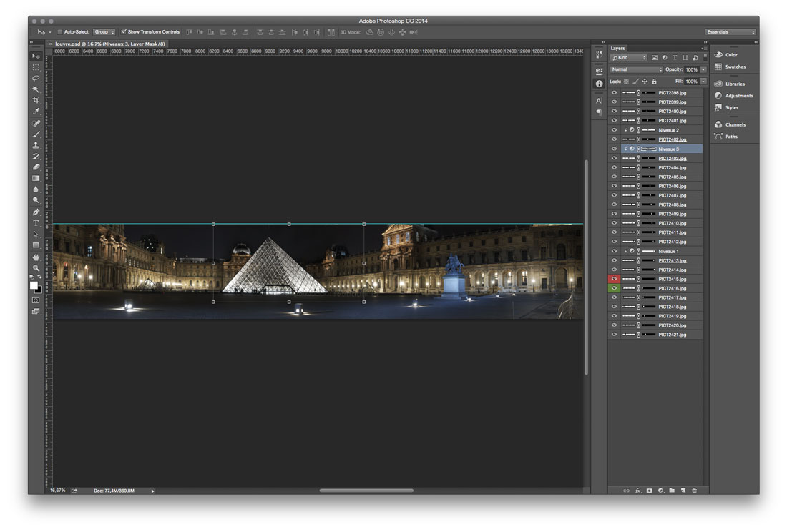Change the screen mode
The height and width of the screenshot is (532, 787).
36,311
